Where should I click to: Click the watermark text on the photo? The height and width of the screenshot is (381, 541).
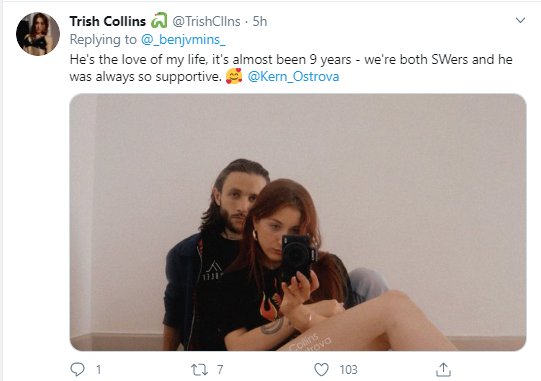(x=309, y=342)
